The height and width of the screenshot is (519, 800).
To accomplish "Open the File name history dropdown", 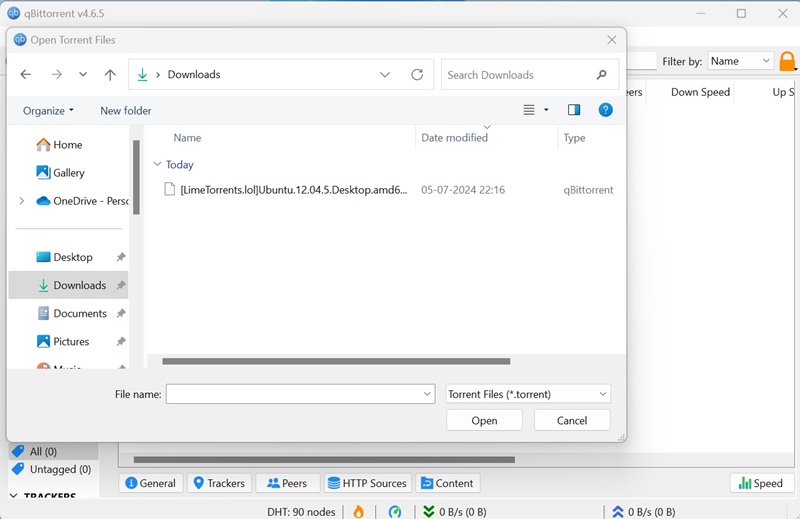I will tap(427, 394).
